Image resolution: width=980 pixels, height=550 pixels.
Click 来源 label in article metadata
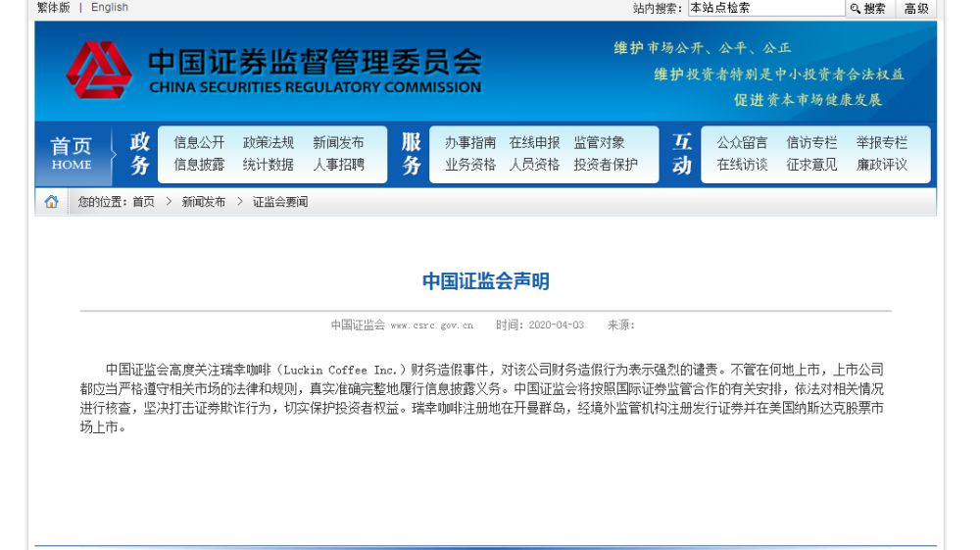pos(621,325)
